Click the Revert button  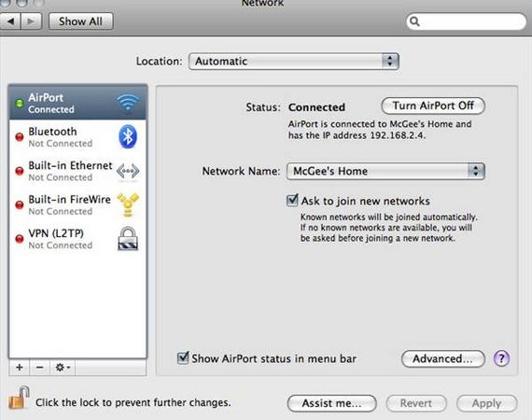[416, 403]
